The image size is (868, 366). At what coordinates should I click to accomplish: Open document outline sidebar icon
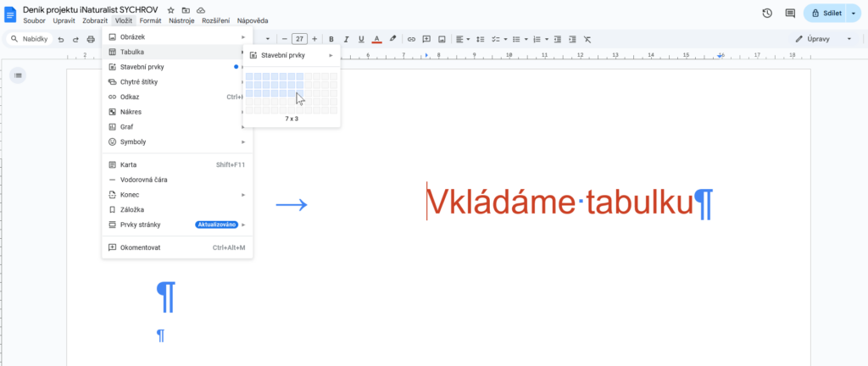pyautogui.click(x=19, y=75)
